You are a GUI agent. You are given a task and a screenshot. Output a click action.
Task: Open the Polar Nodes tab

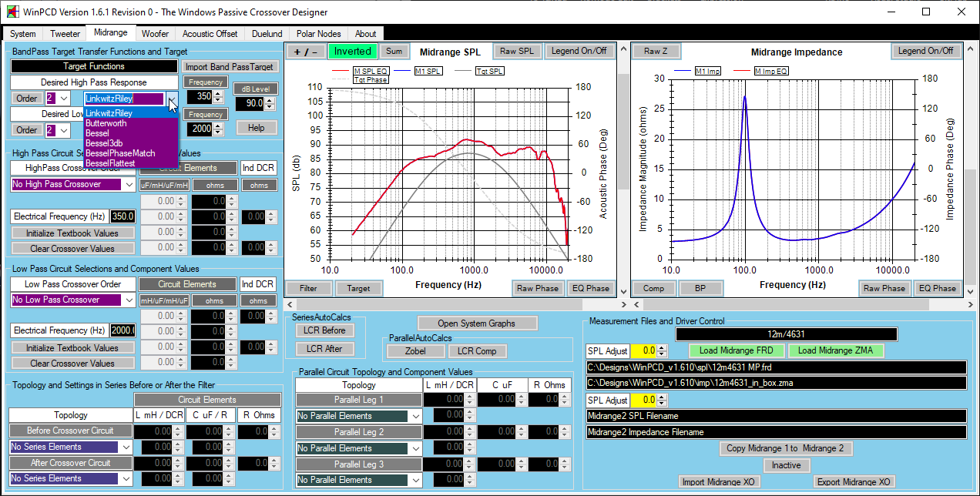tap(318, 34)
